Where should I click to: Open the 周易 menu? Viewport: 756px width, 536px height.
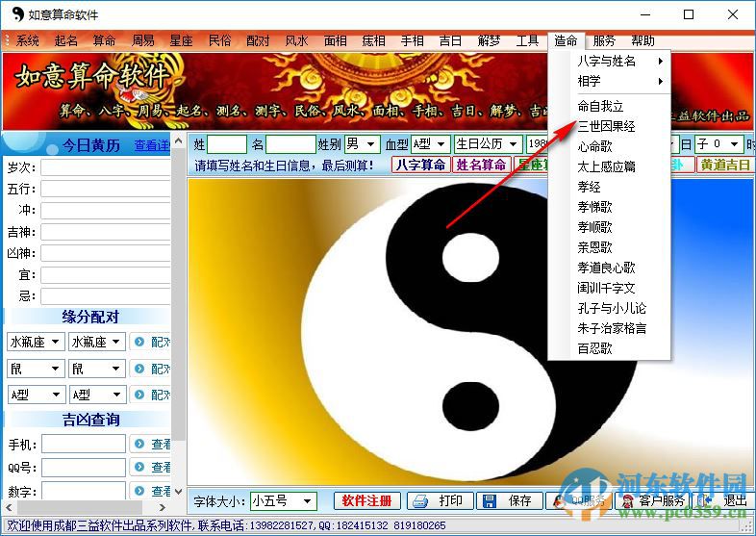(x=142, y=40)
